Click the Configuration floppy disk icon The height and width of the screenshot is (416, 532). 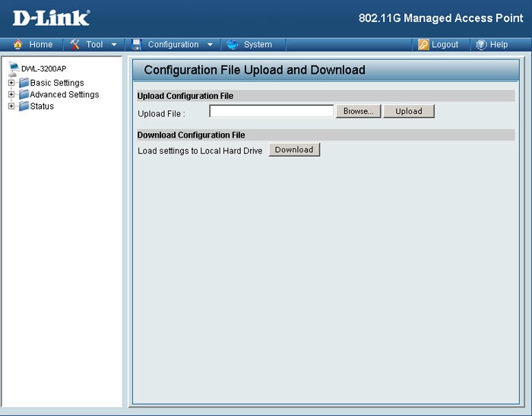tap(136, 44)
